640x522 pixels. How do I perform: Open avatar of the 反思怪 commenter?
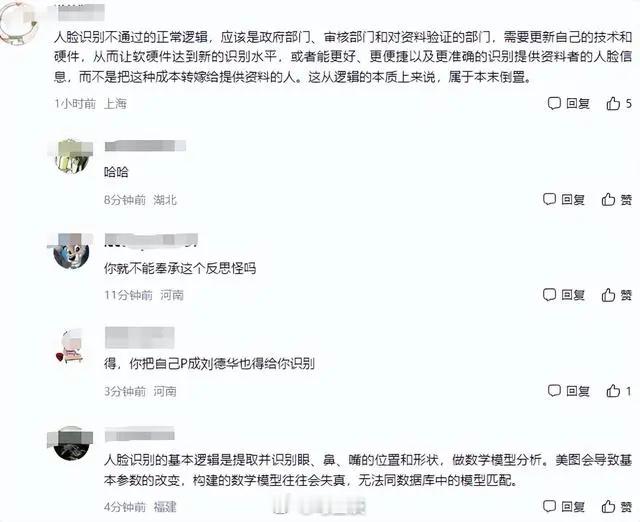tap(71, 251)
